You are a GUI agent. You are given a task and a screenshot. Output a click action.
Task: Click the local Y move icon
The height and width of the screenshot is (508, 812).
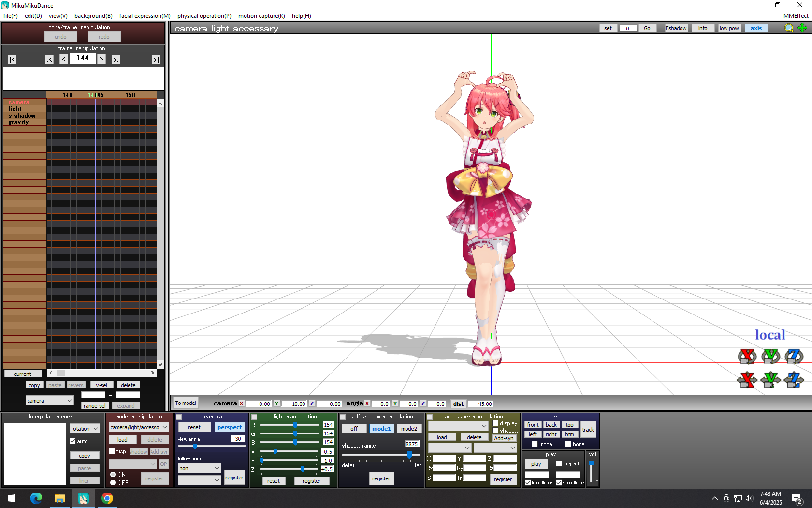(x=770, y=380)
